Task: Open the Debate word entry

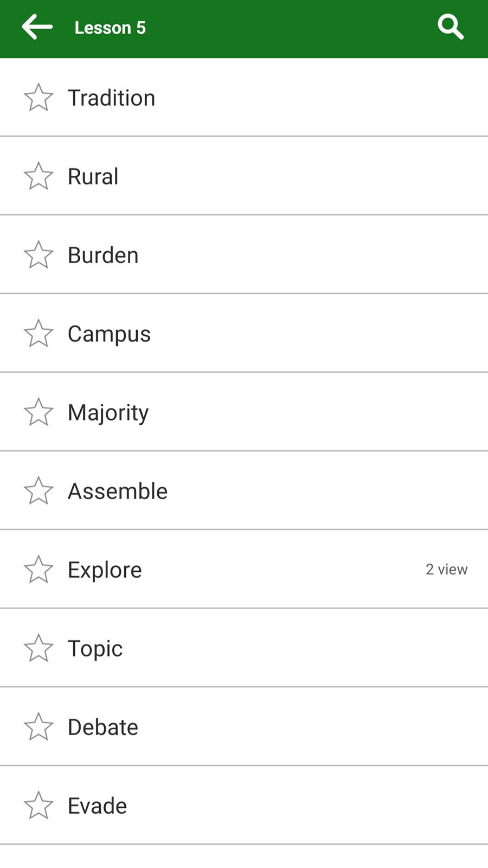Action: pyautogui.click(x=244, y=727)
